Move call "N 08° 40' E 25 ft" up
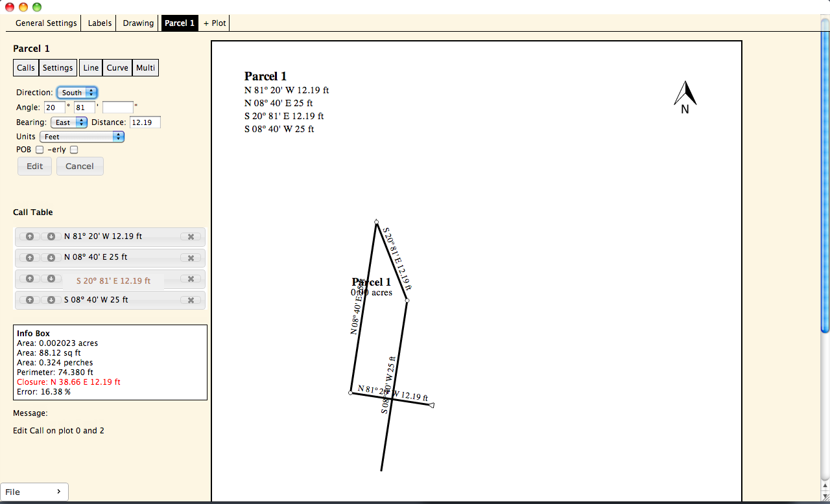Image resolution: width=830 pixels, height=504 pixels. coord(30,257)
